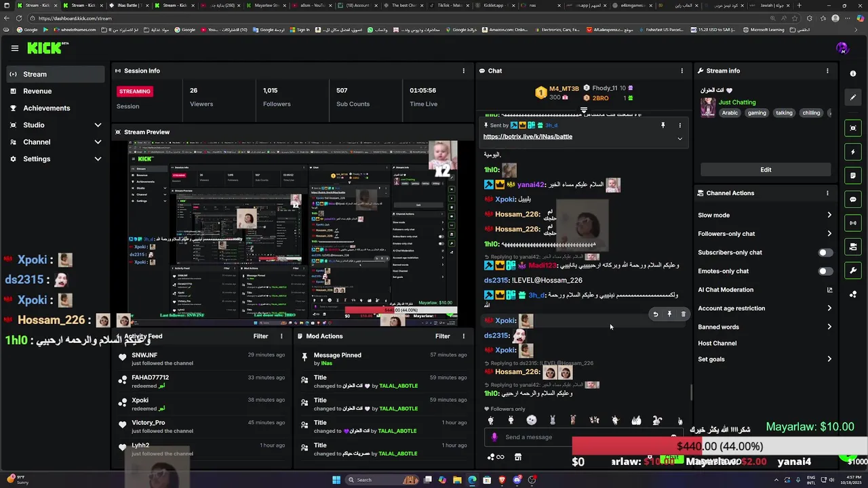Delete the hovered Xpoki chat message
The height and width of the screenshot is (488, 868).
[x=684, y=314]
